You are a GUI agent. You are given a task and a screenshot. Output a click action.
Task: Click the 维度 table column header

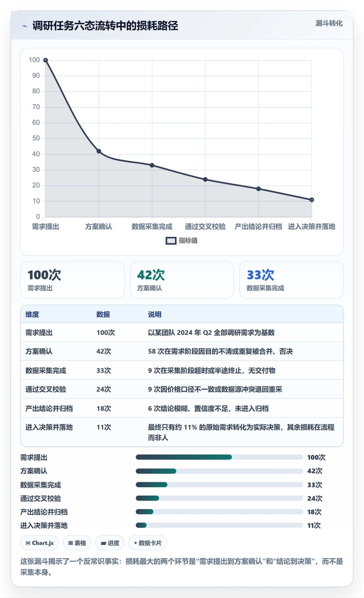[32, 314]
